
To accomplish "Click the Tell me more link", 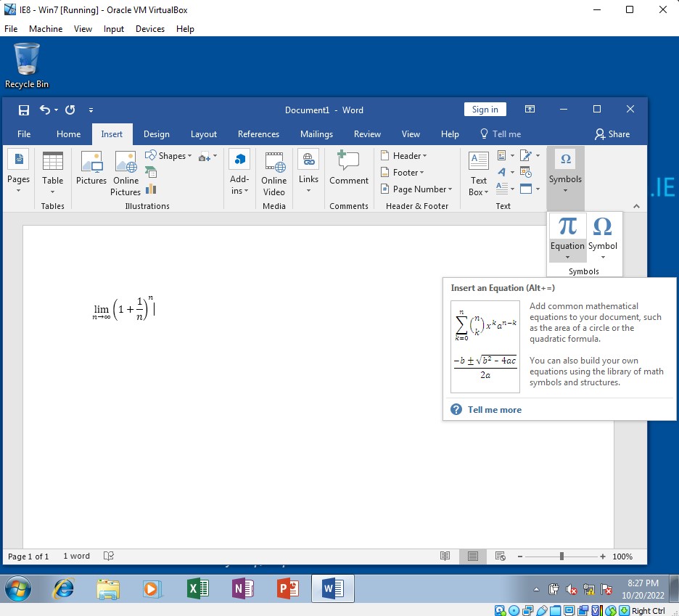I will coord(495,410).
